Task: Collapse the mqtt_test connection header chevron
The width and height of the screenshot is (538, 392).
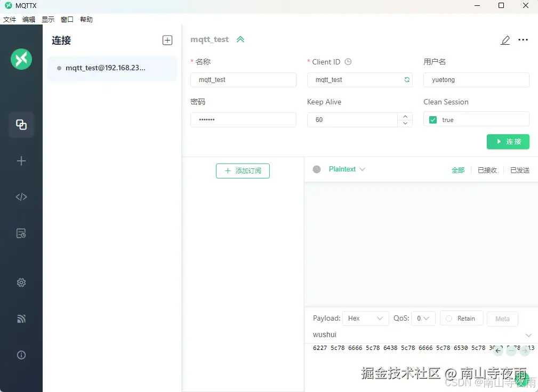Action: pyautogui.click(x=240, y=39)
